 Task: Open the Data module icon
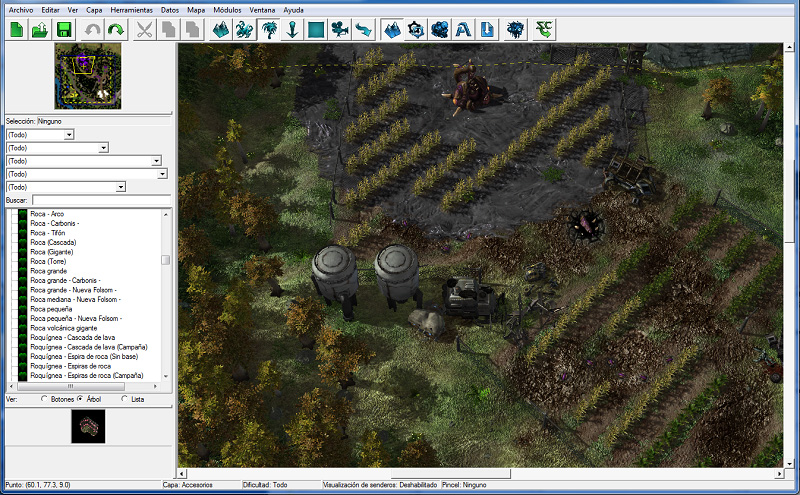[439, 30]
